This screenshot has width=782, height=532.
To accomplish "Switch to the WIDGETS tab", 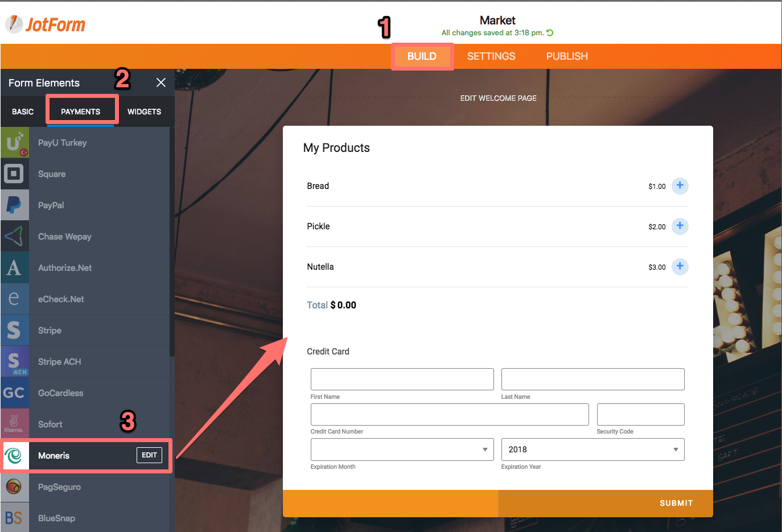I will click(x=144, y=112).
